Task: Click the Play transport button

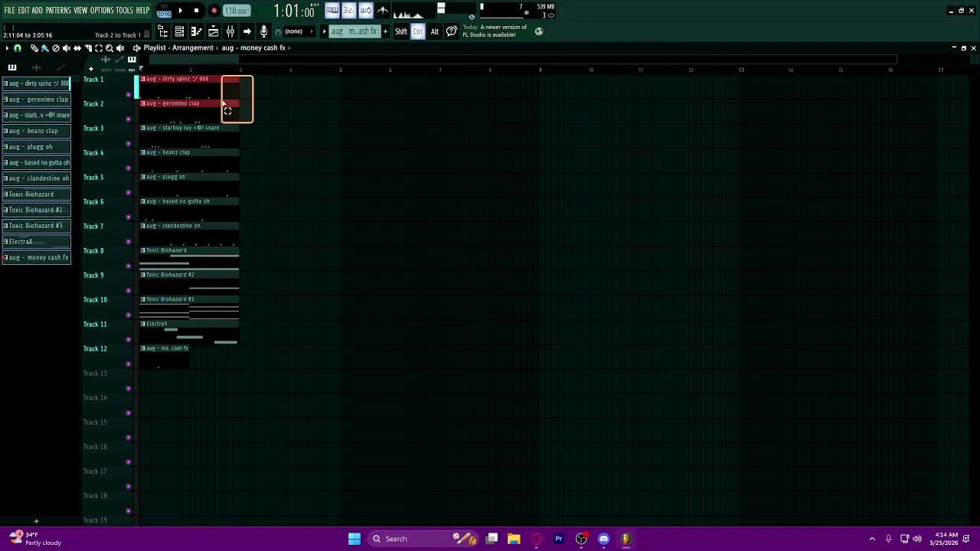Action: click(181, 11)
